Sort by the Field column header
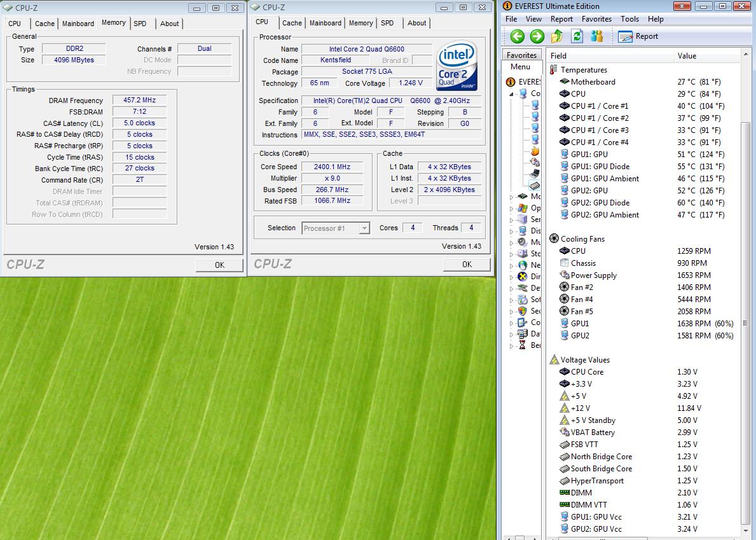The height and width of the screenshot is (540, 756). [609, 56]
